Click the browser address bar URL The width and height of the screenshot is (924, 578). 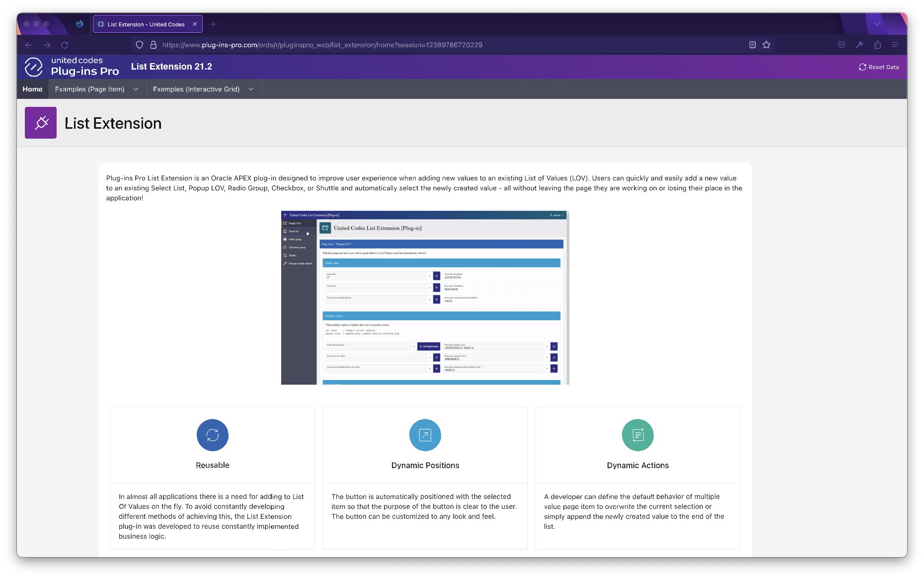322,45
